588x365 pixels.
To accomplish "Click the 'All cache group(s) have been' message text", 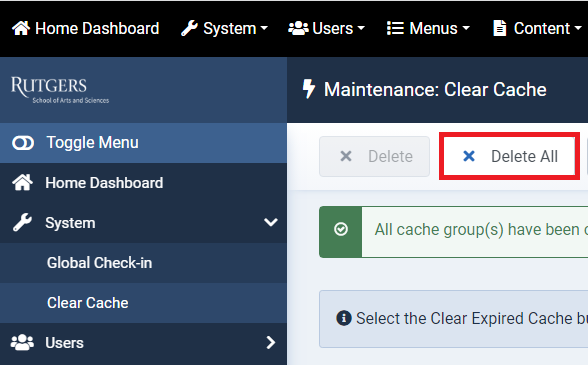I will pos(477,230).
